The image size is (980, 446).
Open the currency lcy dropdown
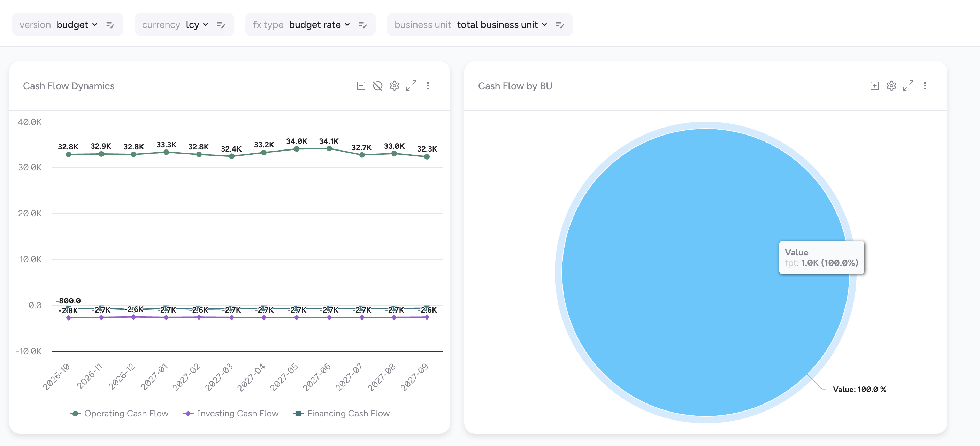click(x=197, y=25)
